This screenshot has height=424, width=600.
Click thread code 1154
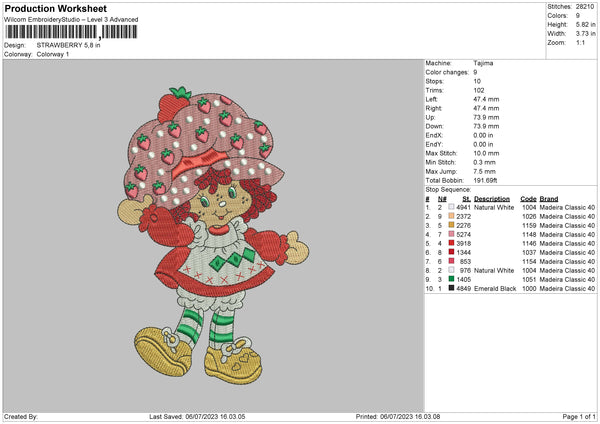coord(529,261)
